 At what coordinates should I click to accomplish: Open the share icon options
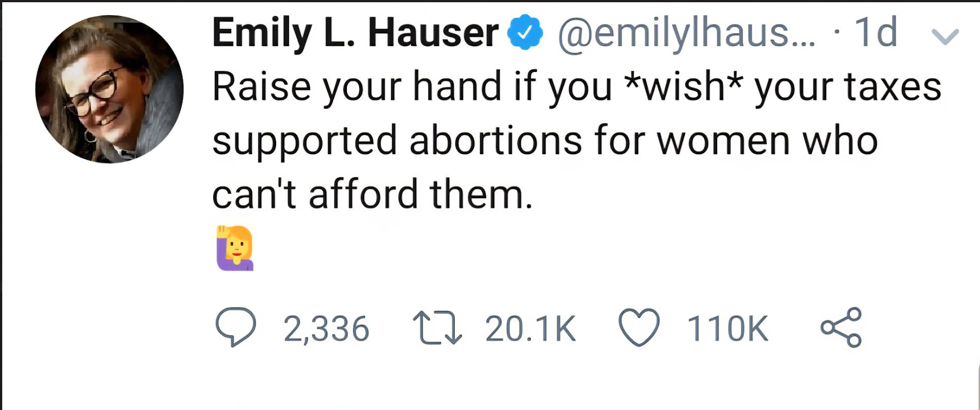841,328
